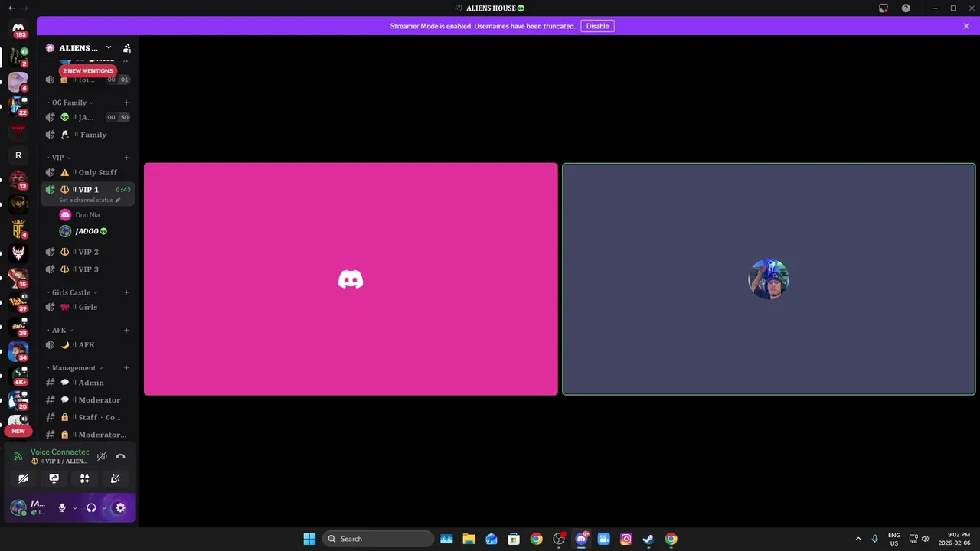Screen dimensions: 980x551
Task: Jump to 2 NEW MENTIONS
Action: [x=88, y=70]
